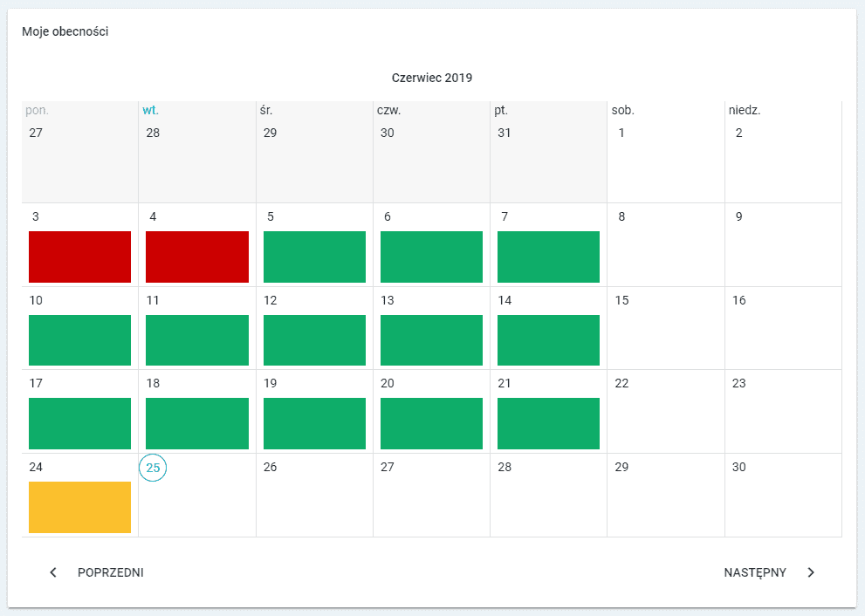Click the right chevron next-month icon
This screenshot has width=865, height=616.
coord(811,572)
